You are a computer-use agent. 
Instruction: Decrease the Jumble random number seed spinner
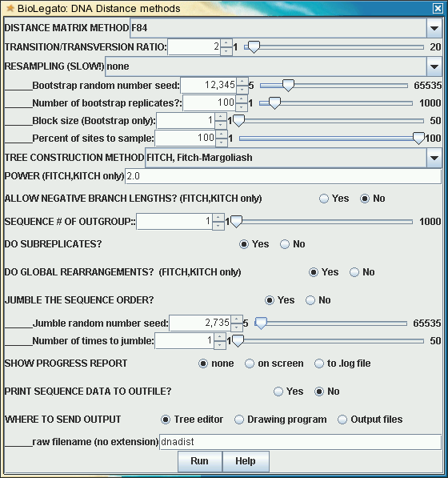pos(237,327)
